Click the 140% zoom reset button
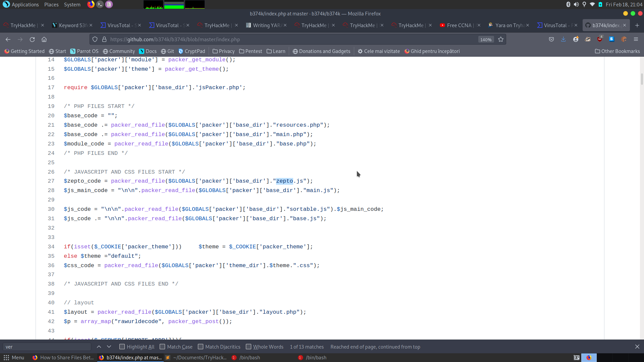Screen dimensions: 644x362 click(x=486, y=40)
